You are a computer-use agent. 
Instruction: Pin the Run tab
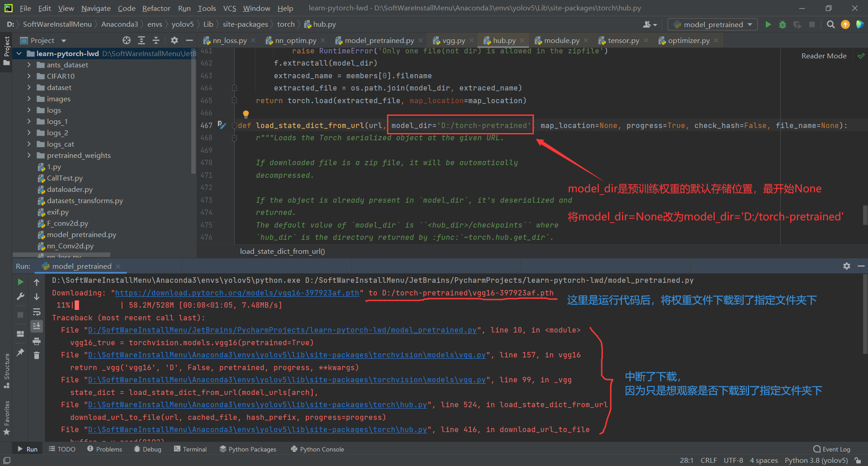20,352
